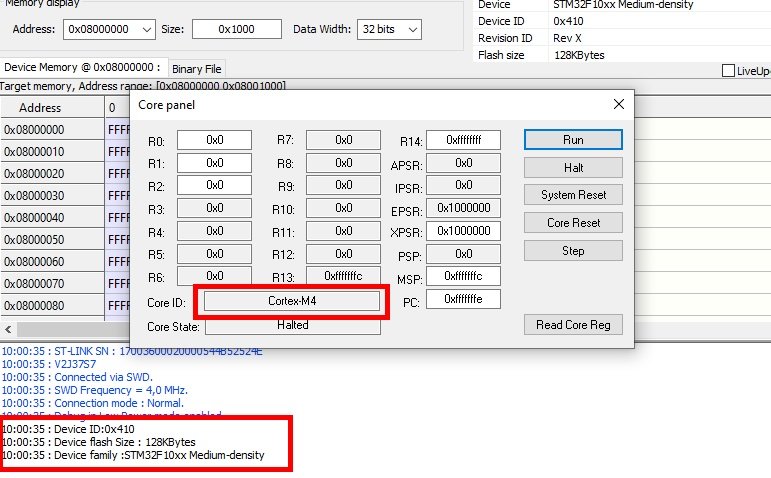771x478 pixels.
Task: Click the Address column header
Action: coord(52,108)
